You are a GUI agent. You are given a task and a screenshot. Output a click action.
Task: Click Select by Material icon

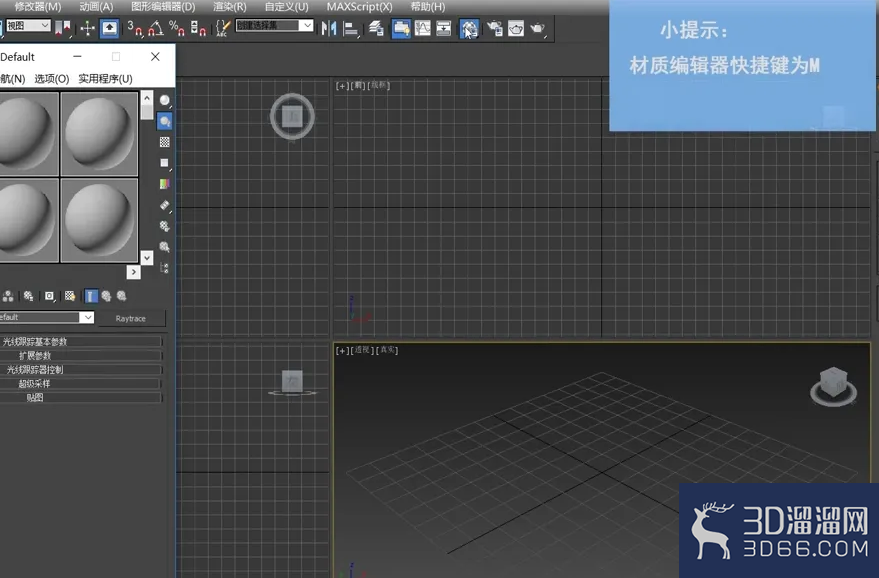(165, 247)
